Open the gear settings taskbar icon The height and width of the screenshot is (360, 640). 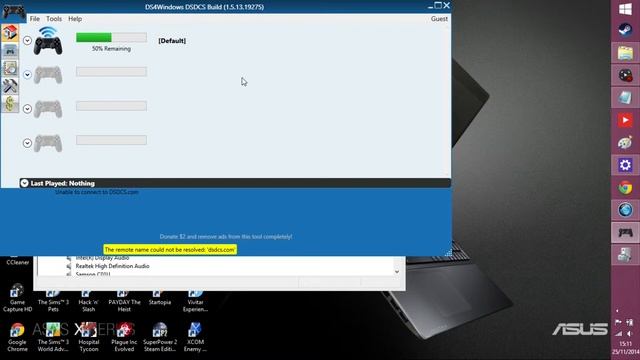click(625, 165)
